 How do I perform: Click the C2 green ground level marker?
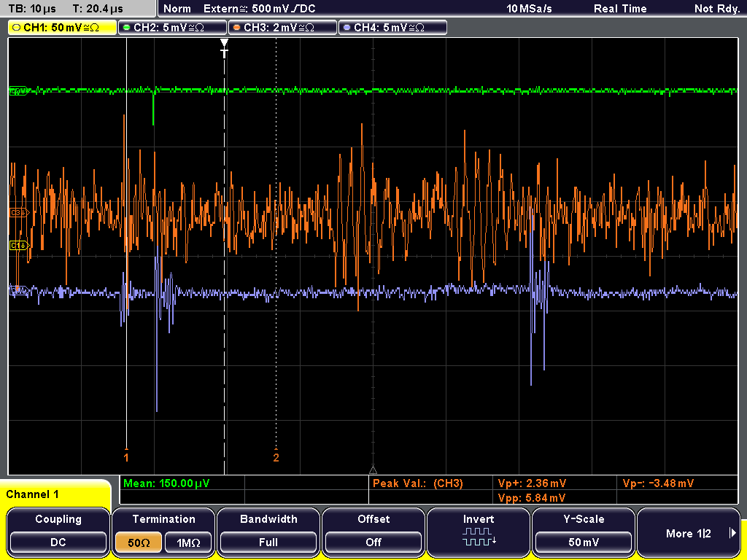[x=18, y=91]
